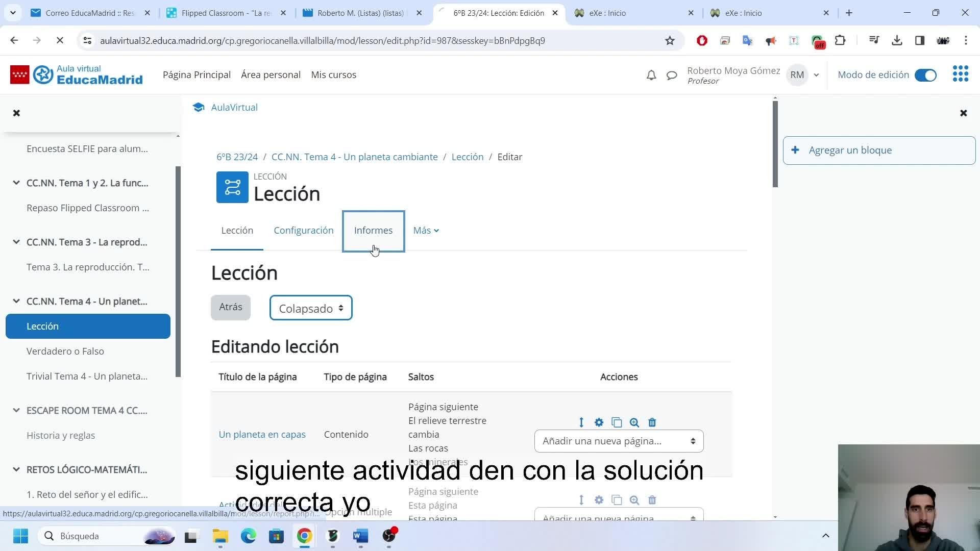Switch to the Informes tab
980x551 pixels.
click(373, 231)
